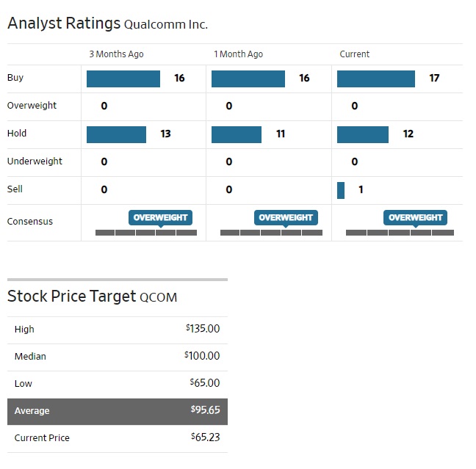
Task: Select the 1 Month Ago Hold bar
Action: [236, 134]
